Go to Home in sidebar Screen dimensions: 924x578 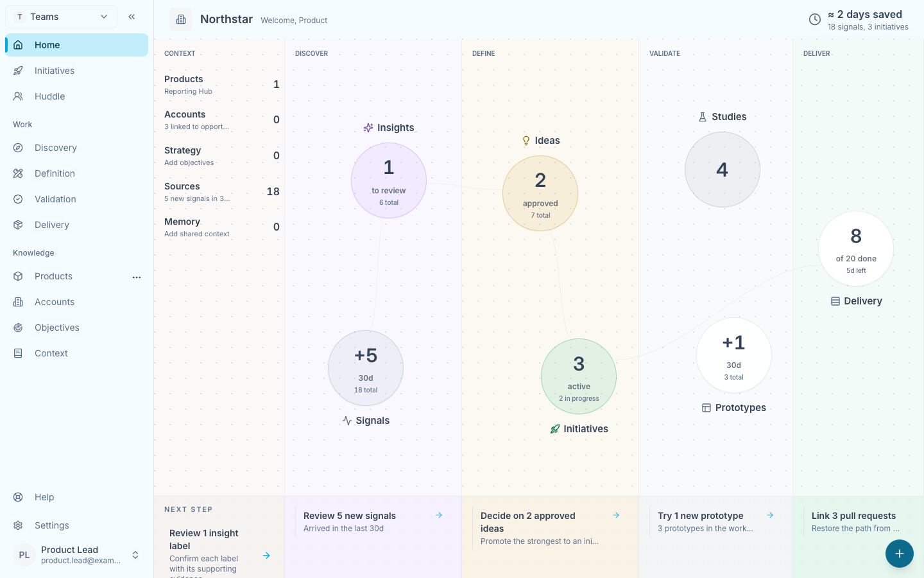[x=76, y=45]
